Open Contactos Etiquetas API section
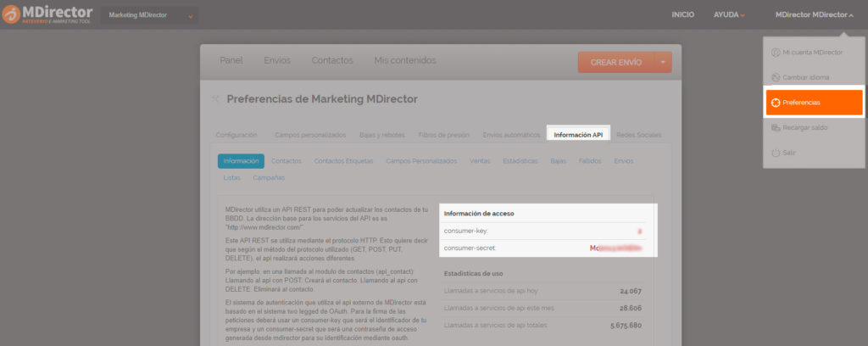The image size is (868, 346). point(343,161)
